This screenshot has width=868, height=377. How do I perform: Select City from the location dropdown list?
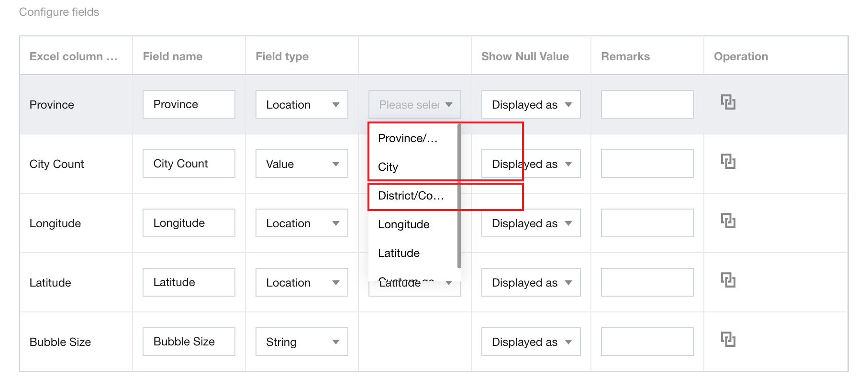[x=389, y=167]
